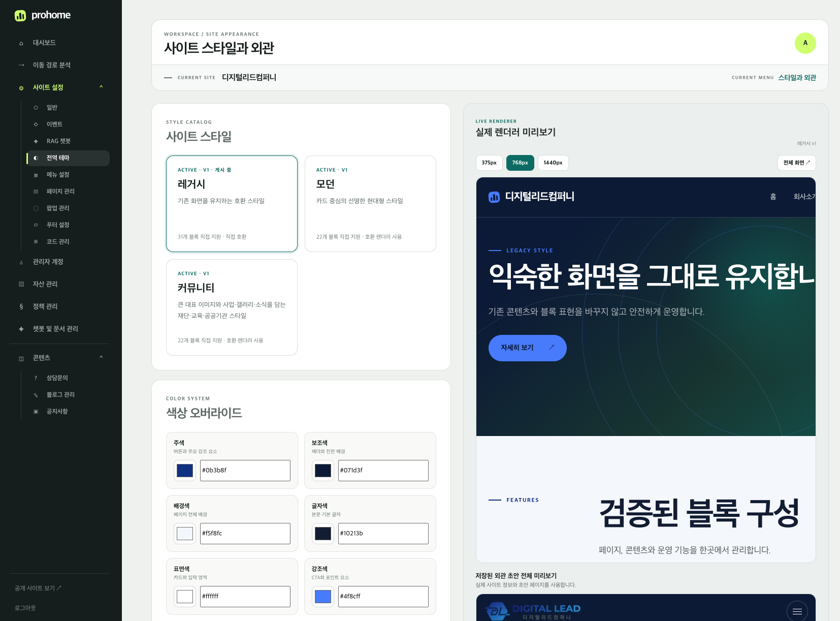Click the 관리자 계정 person icon
840x621 pixels.
pyautogui.click(x=21, y=262)
